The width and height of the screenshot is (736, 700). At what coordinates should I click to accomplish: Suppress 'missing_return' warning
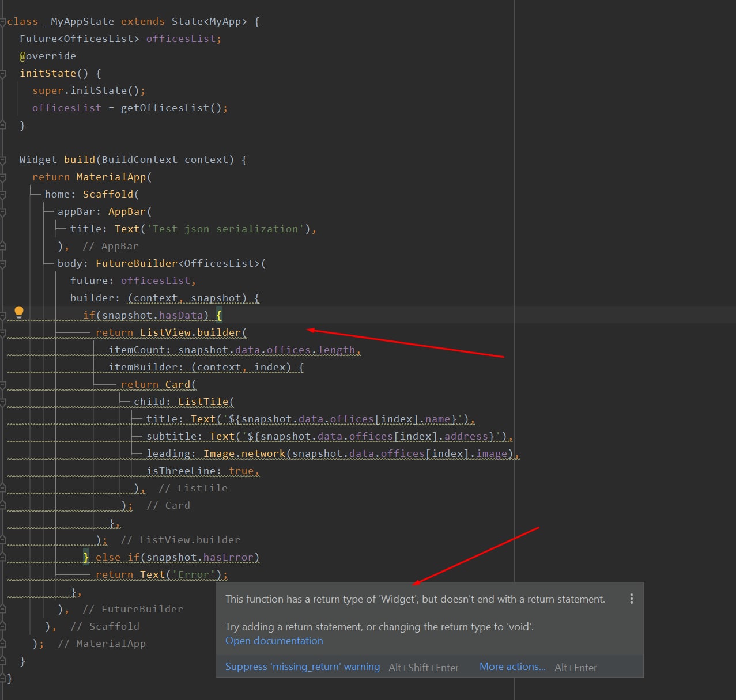(303, 667)
